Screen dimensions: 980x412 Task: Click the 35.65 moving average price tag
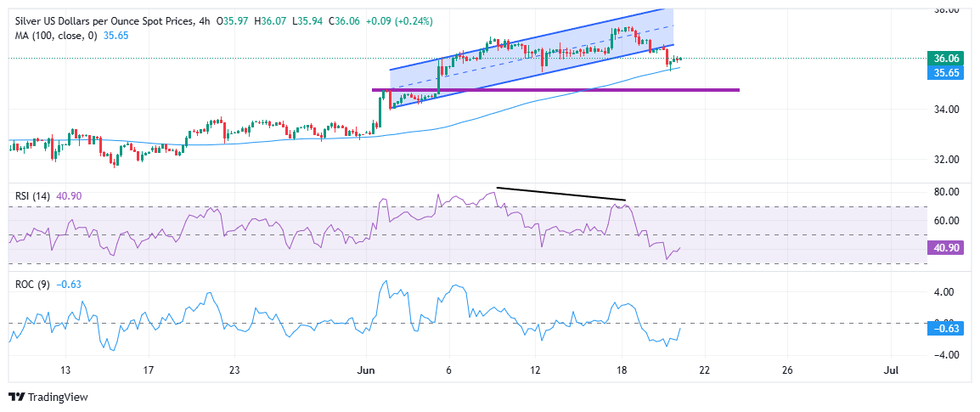point(945,73)
